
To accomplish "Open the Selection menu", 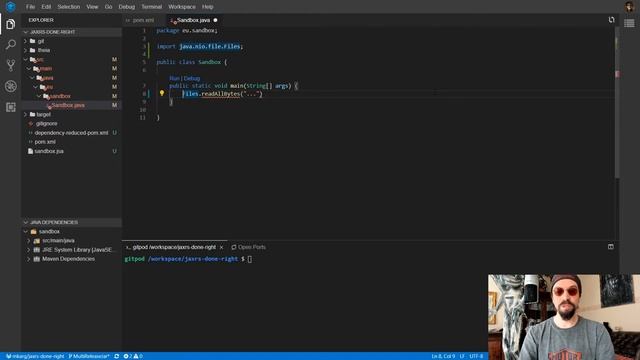I will point(69,7).
